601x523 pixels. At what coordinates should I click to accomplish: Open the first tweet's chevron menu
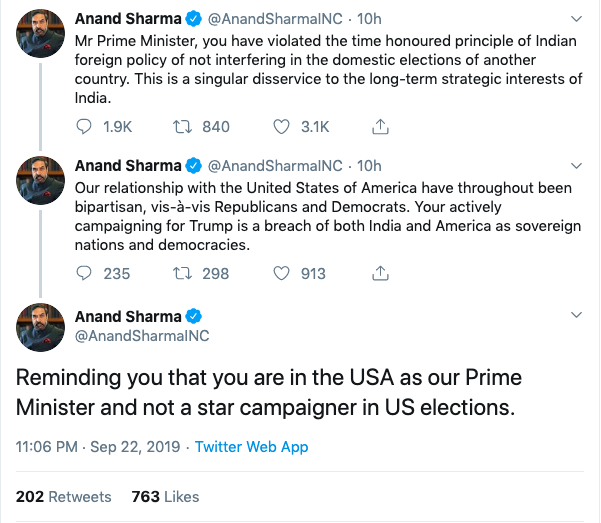pyautogui.click(x=575, y=19)
